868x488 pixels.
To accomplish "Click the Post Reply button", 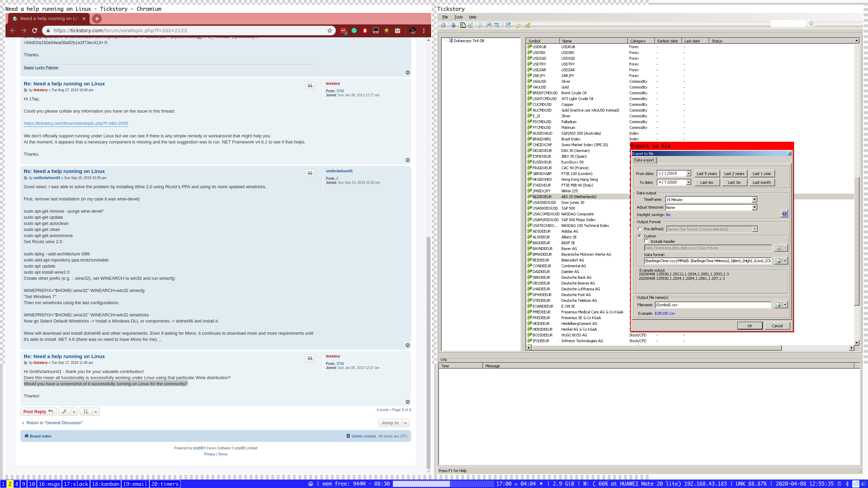I will point(38,412).
